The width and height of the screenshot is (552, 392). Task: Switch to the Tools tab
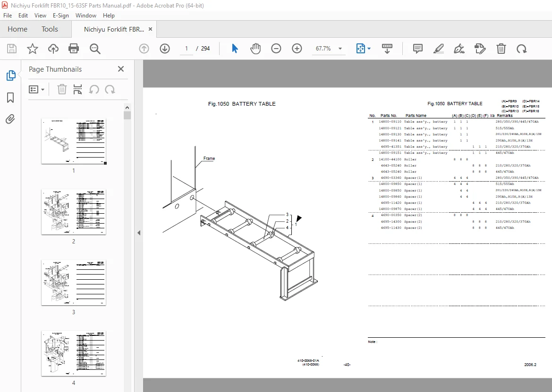pos(50,29)
